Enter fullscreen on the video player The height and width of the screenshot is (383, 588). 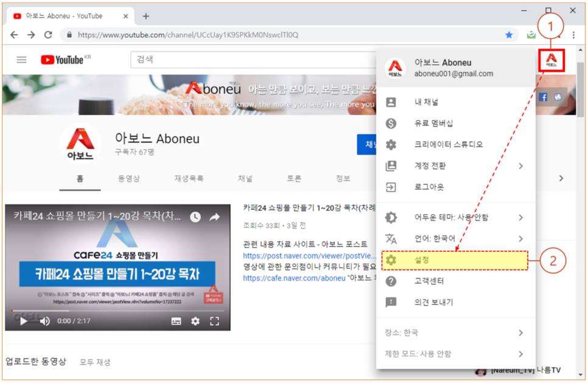214,321
